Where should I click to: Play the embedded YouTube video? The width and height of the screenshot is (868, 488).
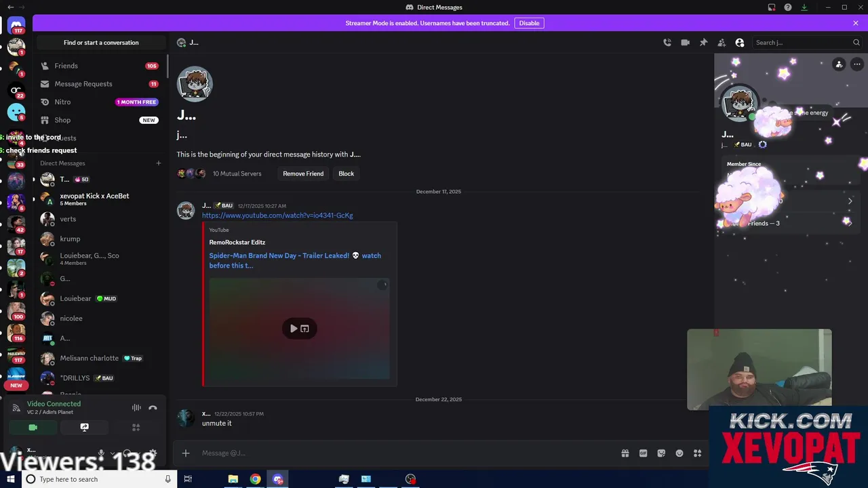(x=294, y=329)
